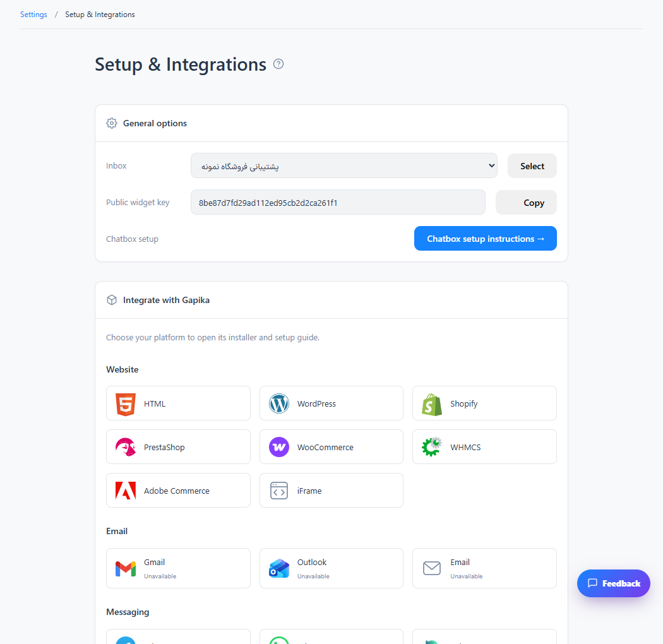Click the Shopify bag logo icon
663x644 pixels.
[x=432, y=404]
